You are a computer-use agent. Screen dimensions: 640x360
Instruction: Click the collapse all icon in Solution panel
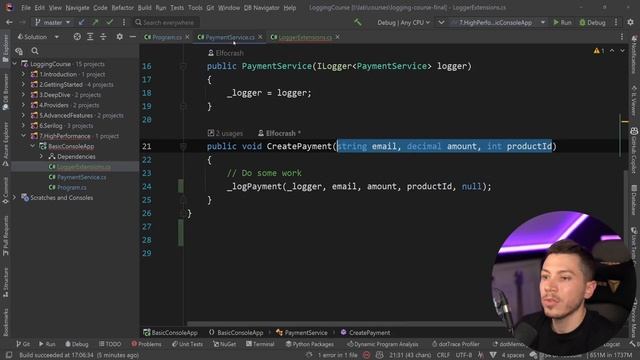(103, 37)
